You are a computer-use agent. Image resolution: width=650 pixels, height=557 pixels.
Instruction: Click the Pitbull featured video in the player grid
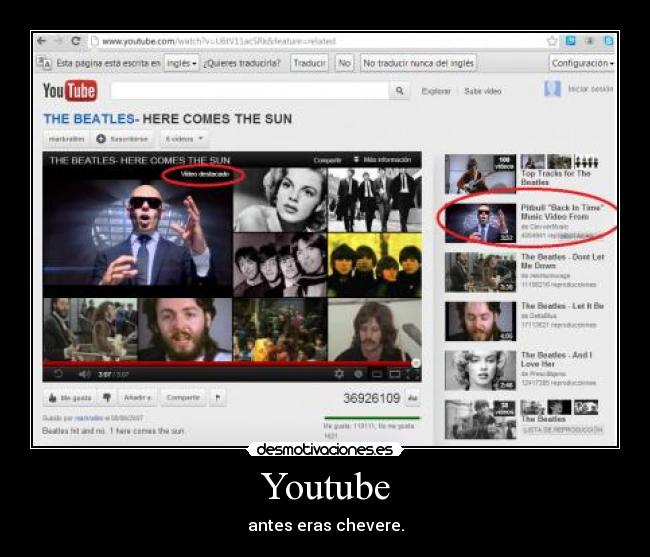[x=138, y=232]
